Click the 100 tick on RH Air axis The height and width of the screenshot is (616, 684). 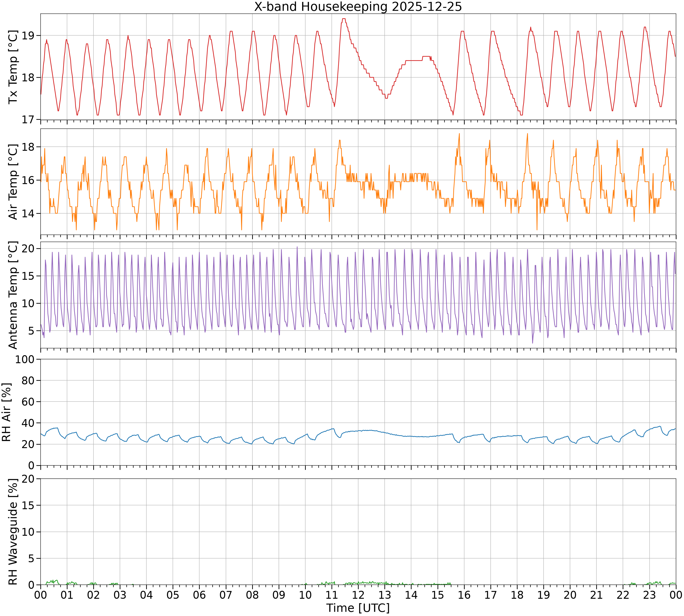[25, 359]
